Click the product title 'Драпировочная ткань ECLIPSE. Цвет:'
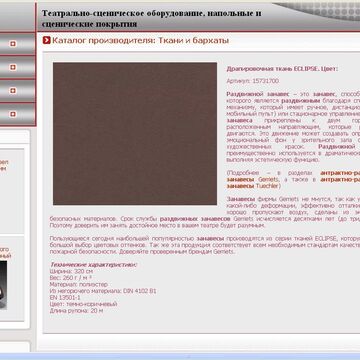Viewport: 360px width, 360px height. pos(282,69)
